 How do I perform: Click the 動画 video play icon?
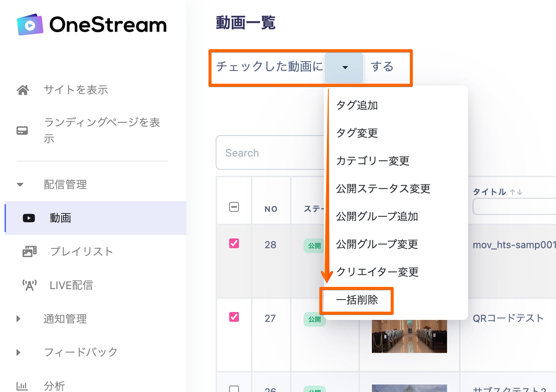click(x=29, y=218)
